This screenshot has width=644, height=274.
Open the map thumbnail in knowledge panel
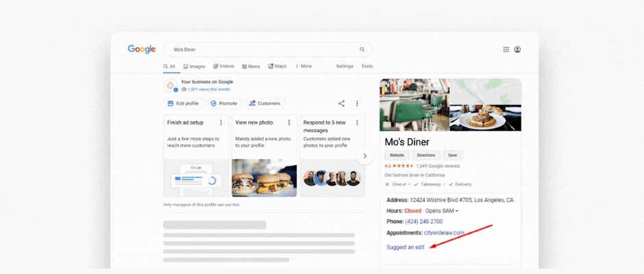point(486,92)
